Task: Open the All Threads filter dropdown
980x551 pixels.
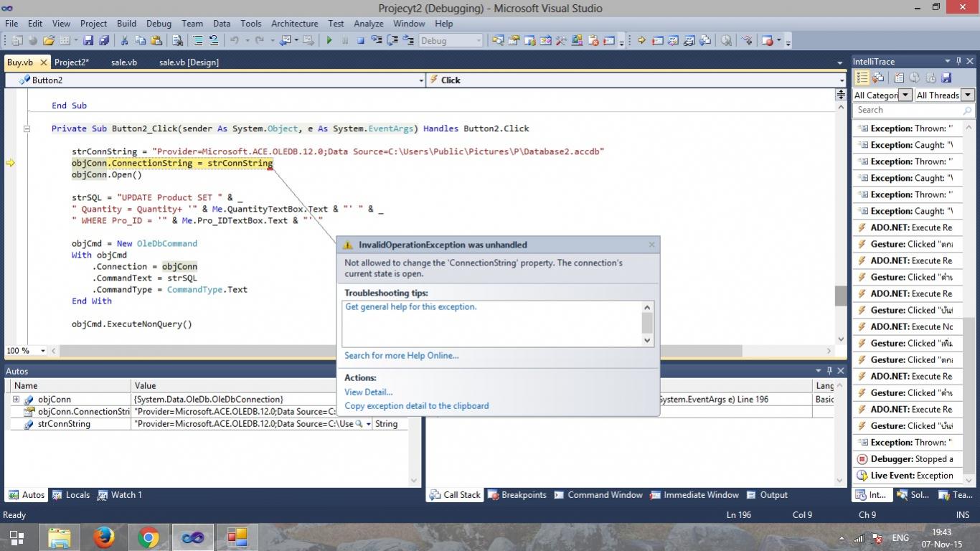Action: 968,95
